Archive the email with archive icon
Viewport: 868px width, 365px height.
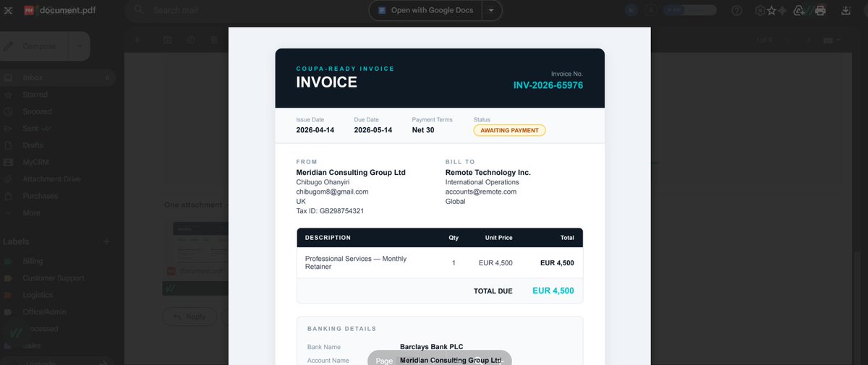tap(168, 40)
